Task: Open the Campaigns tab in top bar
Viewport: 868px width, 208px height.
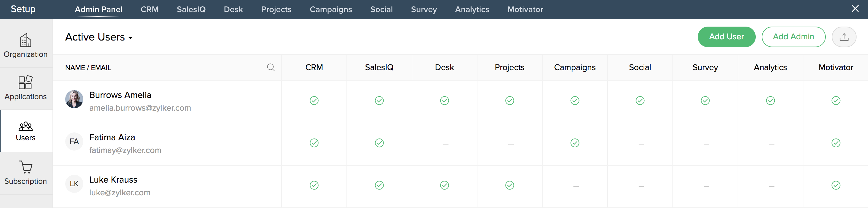Action: pos(330,9)
